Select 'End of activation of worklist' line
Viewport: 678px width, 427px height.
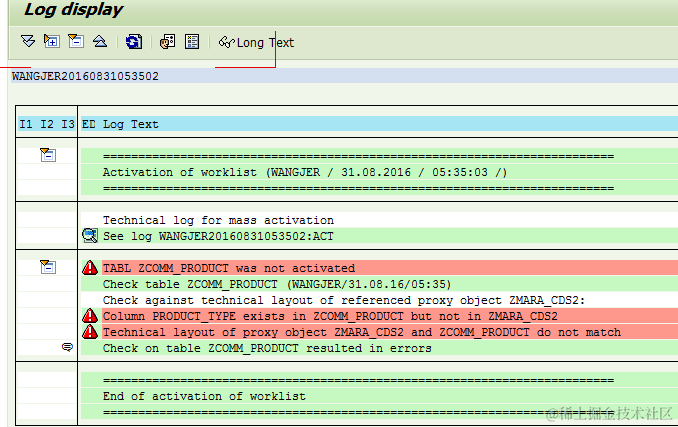click(204, 396)
